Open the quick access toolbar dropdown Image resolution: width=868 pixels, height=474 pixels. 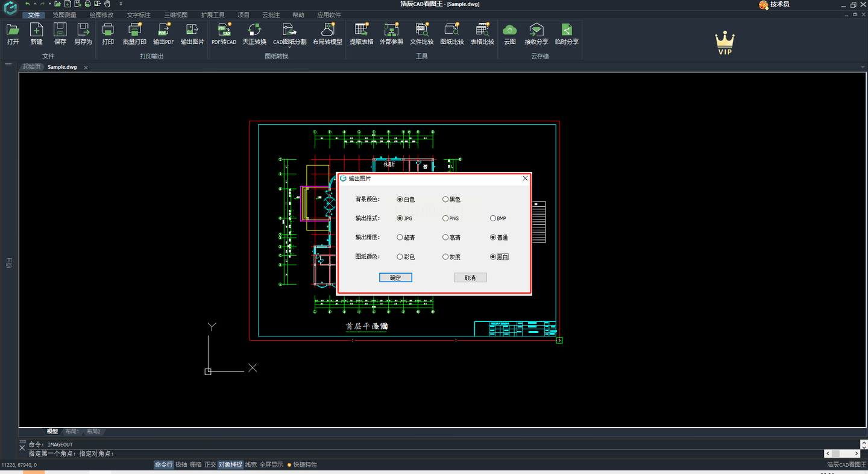(x=121, y=4)
